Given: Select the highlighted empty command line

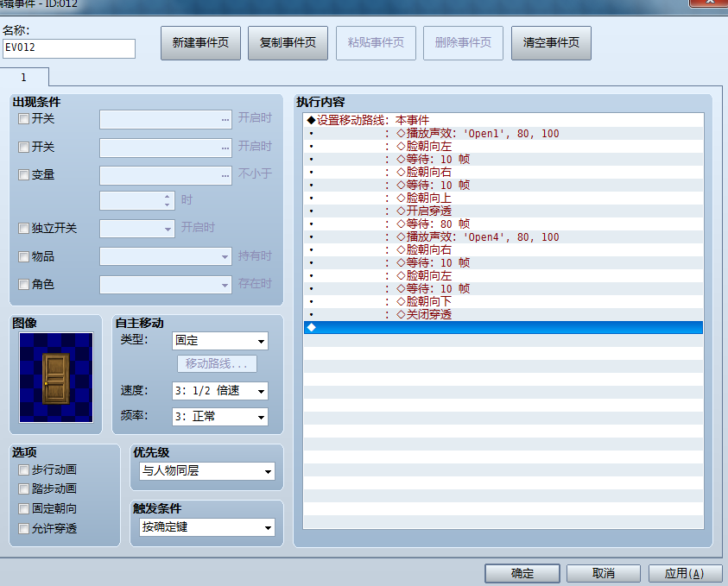Looking at the screenshot, I should [503, 328].
